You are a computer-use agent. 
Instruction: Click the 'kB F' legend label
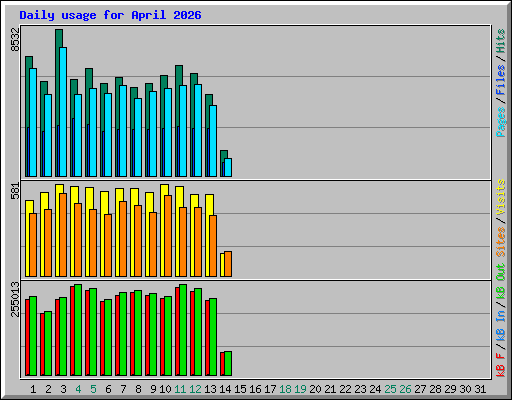501,365
